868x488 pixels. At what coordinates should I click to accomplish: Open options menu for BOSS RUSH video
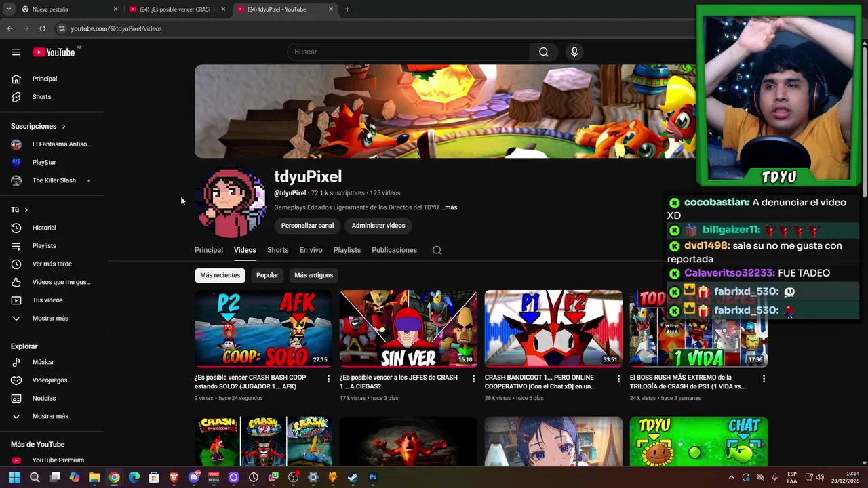point(764,379)
